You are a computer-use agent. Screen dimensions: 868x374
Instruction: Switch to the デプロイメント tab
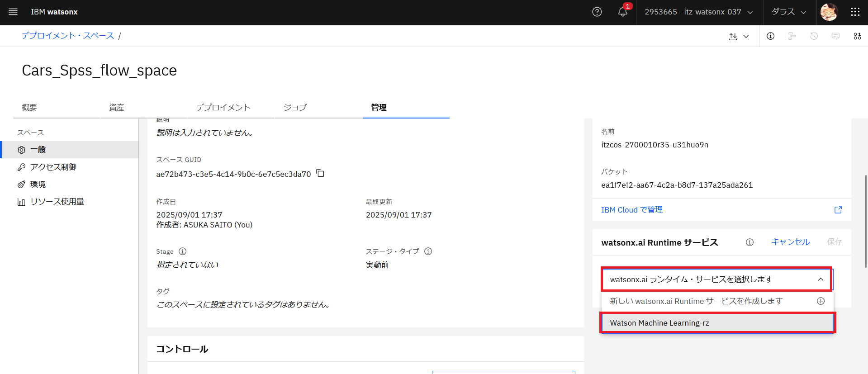click(x=231, y=108)
